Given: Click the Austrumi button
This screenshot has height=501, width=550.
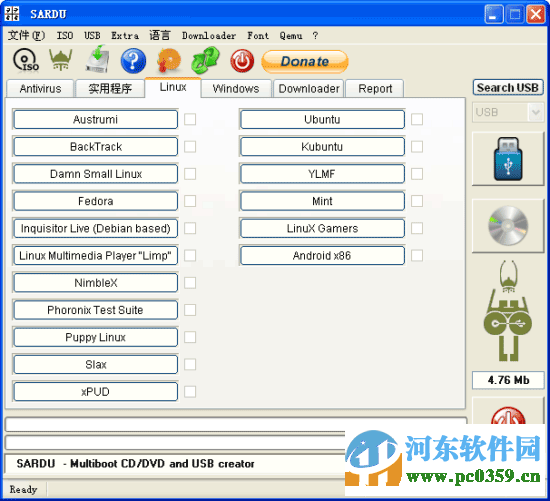Looking at the screenshot, I should pos(95,119).
